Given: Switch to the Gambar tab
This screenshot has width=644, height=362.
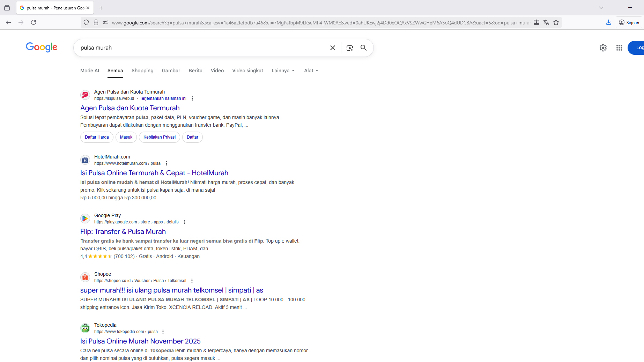Looking at the screenshot, I should click(x=171, y=71).
